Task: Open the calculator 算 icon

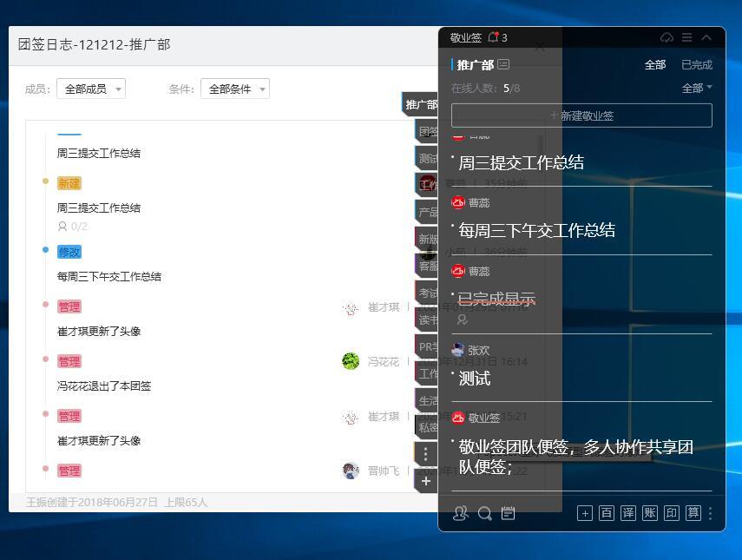Action: click(x=693, y=513)
